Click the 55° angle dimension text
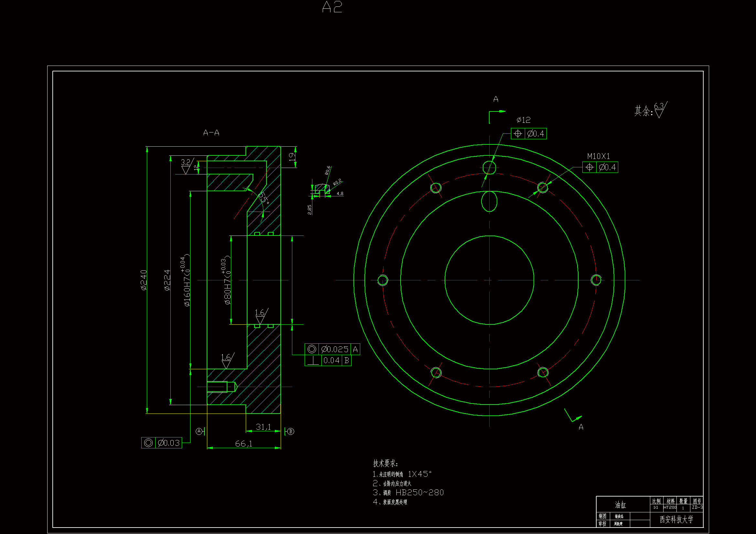Screen dimensions: 756x534 point(263,197)
